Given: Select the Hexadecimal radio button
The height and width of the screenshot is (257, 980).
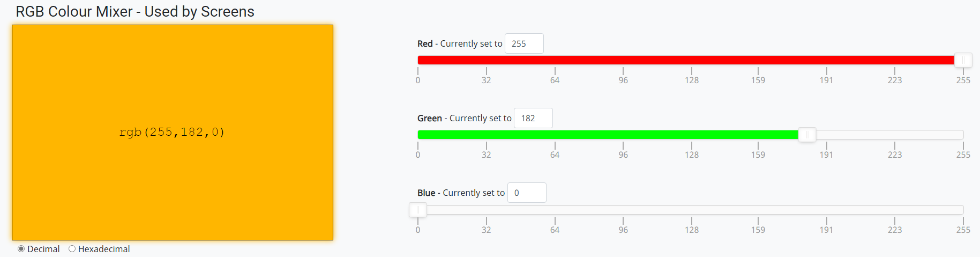Looking at the screenshot, I should (72, 249).
